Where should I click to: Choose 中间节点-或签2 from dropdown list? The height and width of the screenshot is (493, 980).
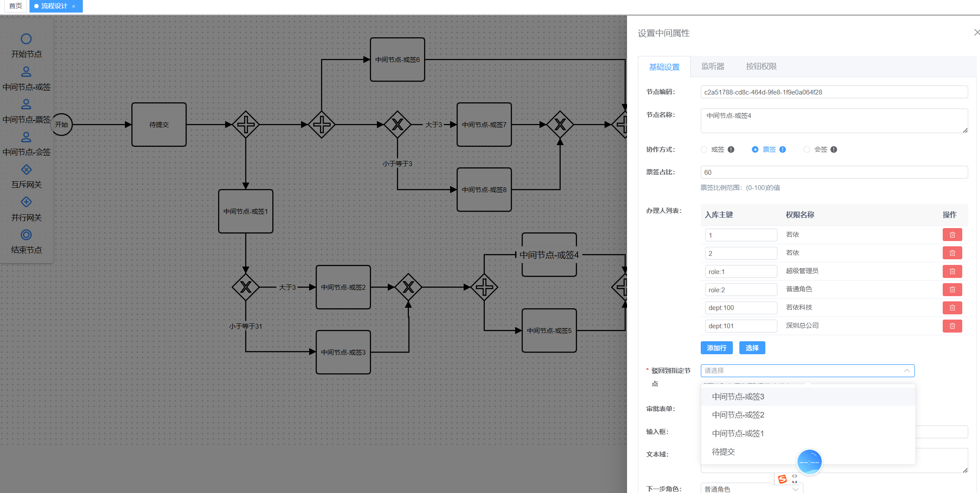[x=738, y=415]
